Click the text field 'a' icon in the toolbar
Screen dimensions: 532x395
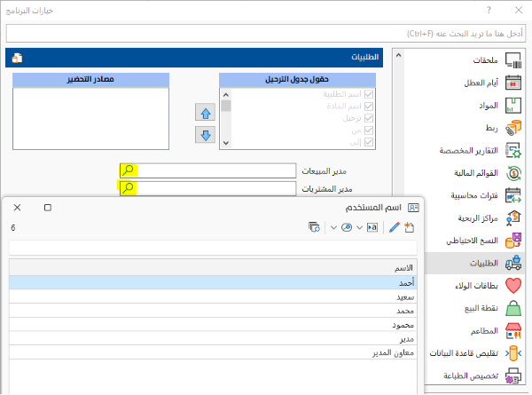tap(372, 227)
